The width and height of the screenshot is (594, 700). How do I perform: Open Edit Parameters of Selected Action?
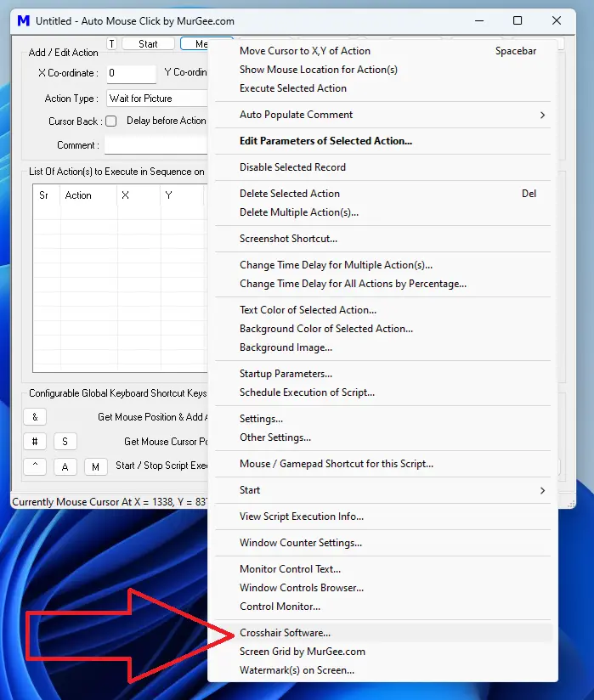383,141
